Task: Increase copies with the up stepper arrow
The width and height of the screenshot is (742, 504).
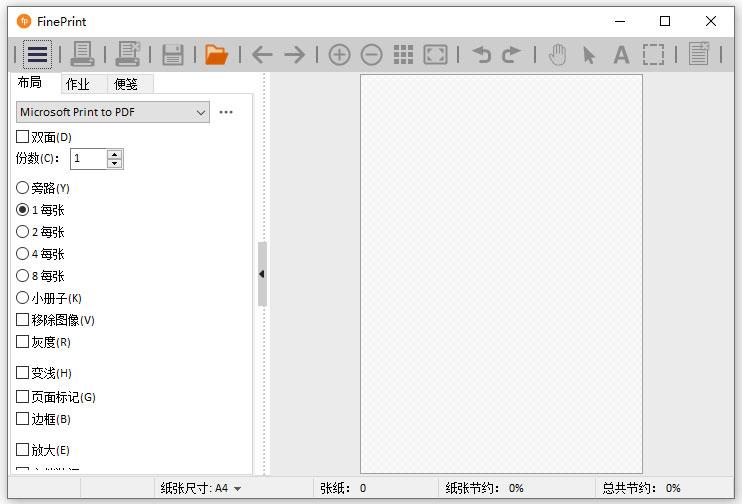Action: [x=115, y=154]
